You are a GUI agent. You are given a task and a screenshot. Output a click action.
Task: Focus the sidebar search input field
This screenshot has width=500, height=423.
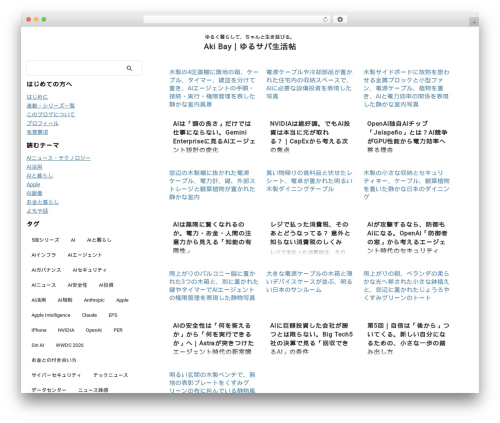point(84,68)
